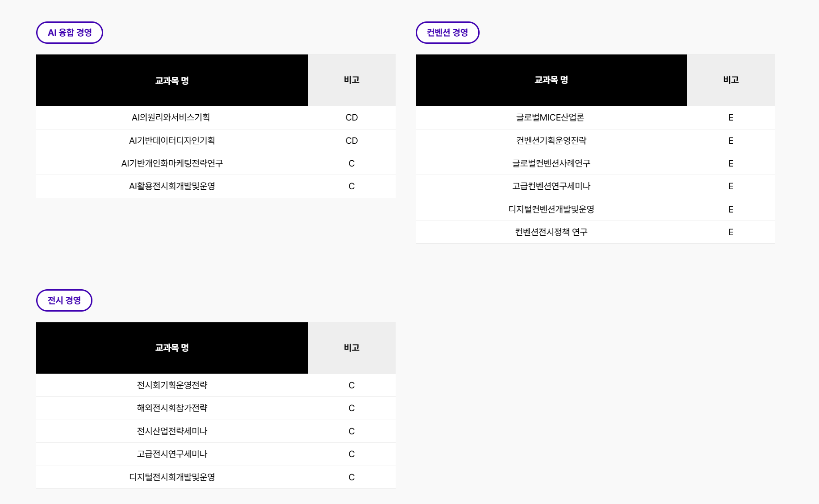Click the 컨벤션기획운영전략 course name

pos(551,140)
